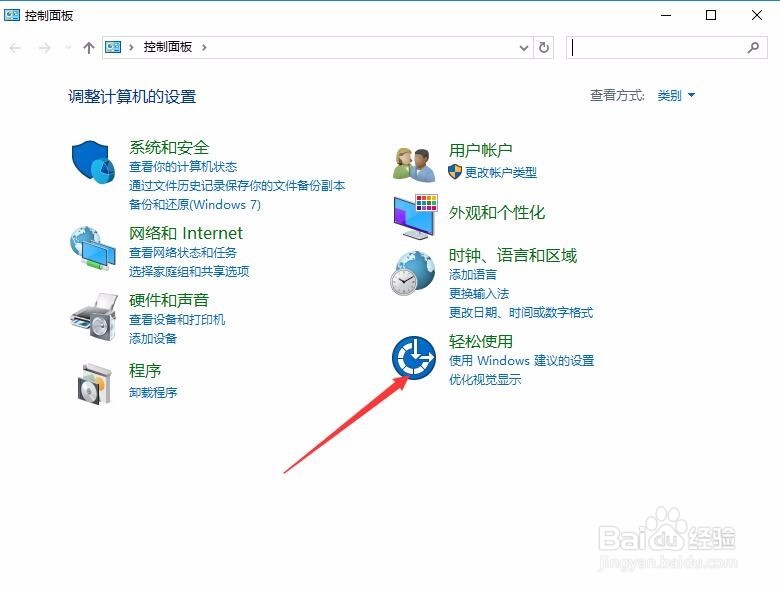Screen dimensions: 780x590
Task: Click the forward navigation arrow
Action: [x=44, y=48]
